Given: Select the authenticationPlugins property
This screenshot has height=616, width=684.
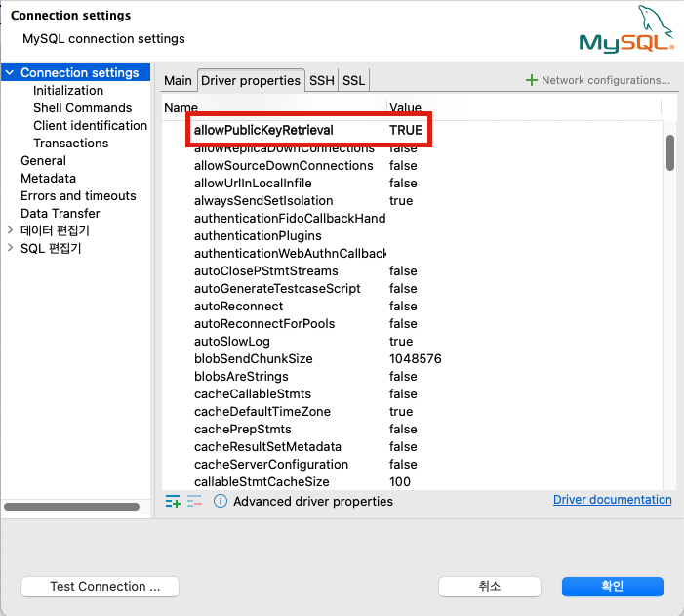Looking at the screenshot, I should point(258,235).
